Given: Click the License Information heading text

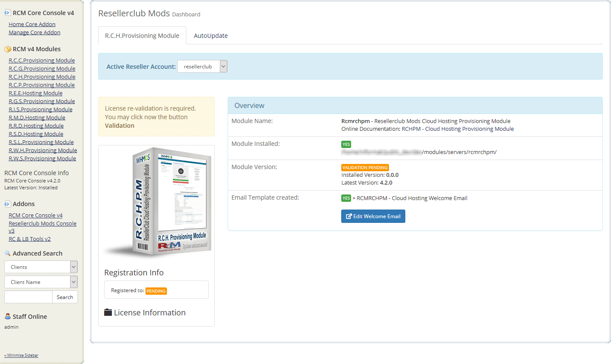Looking at the screenshot, I should 150,312.
